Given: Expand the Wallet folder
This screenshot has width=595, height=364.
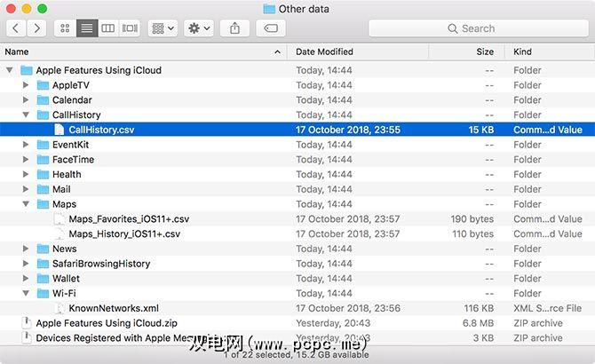Looking at the screenshot, I should pyautogui.click(x=26, y=278).
